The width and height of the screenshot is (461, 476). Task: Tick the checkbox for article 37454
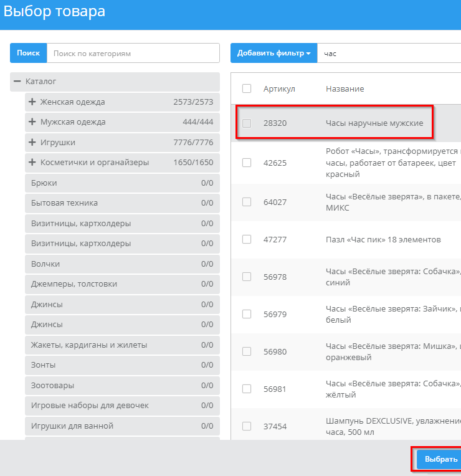tap(247, 426)
